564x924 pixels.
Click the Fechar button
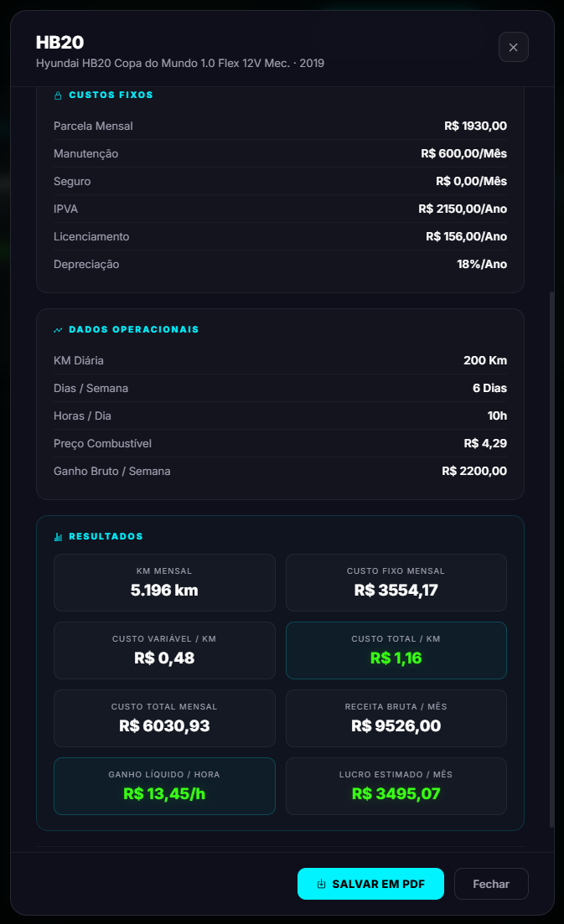click(x=491, y=884)
